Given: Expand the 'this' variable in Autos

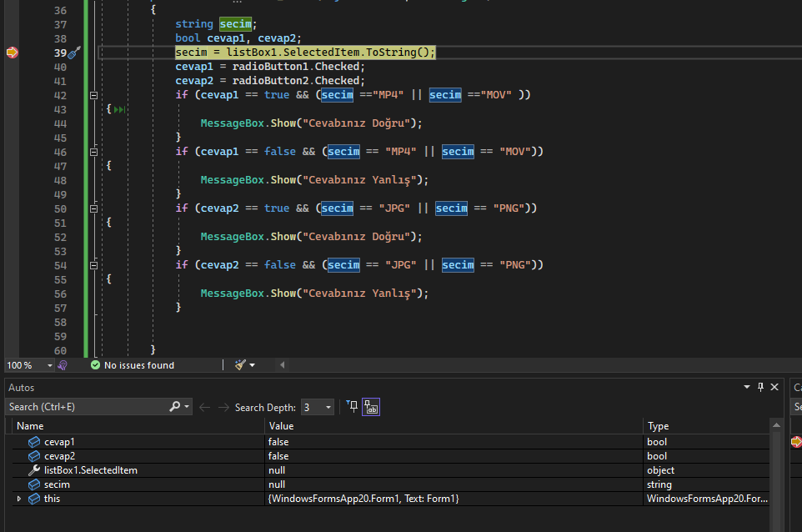Looking at the screenshot, I should (19, 499).
